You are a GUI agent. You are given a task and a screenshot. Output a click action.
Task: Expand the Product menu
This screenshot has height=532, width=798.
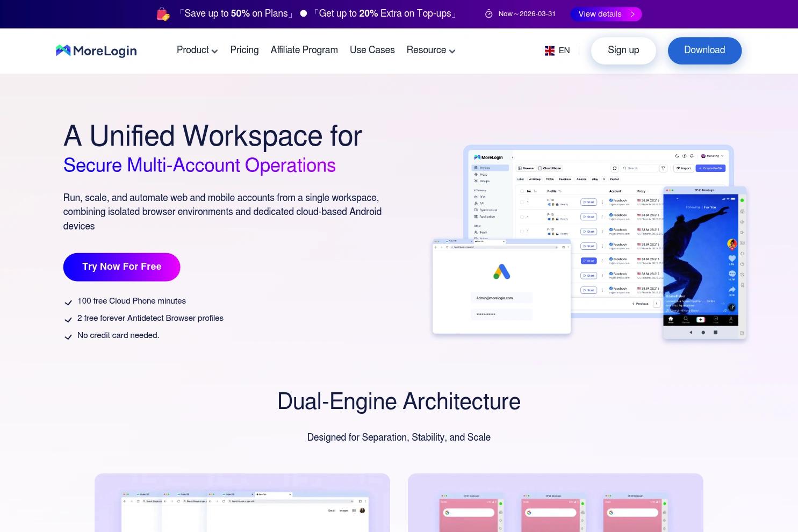197,50
